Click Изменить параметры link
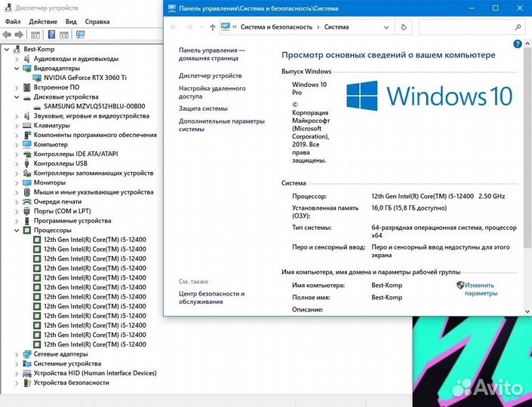 pyautogui.click(x=481, y=289)
